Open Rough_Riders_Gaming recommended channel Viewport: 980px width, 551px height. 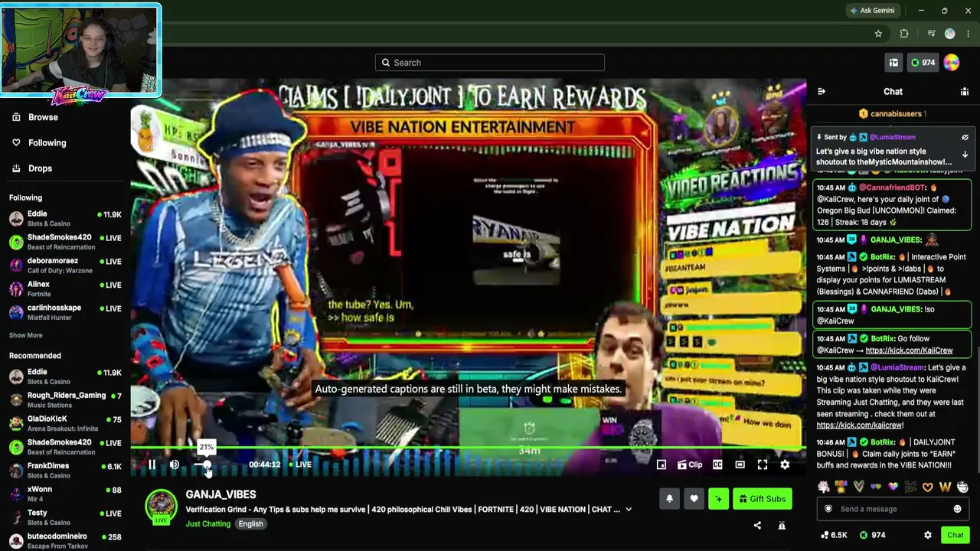[x=65, y=399]
